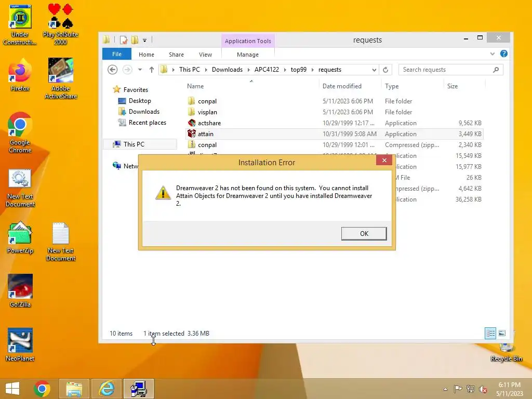Select the conpal file folder row
This screenshot has height=399, width=532.
click(x=335, y=101)
